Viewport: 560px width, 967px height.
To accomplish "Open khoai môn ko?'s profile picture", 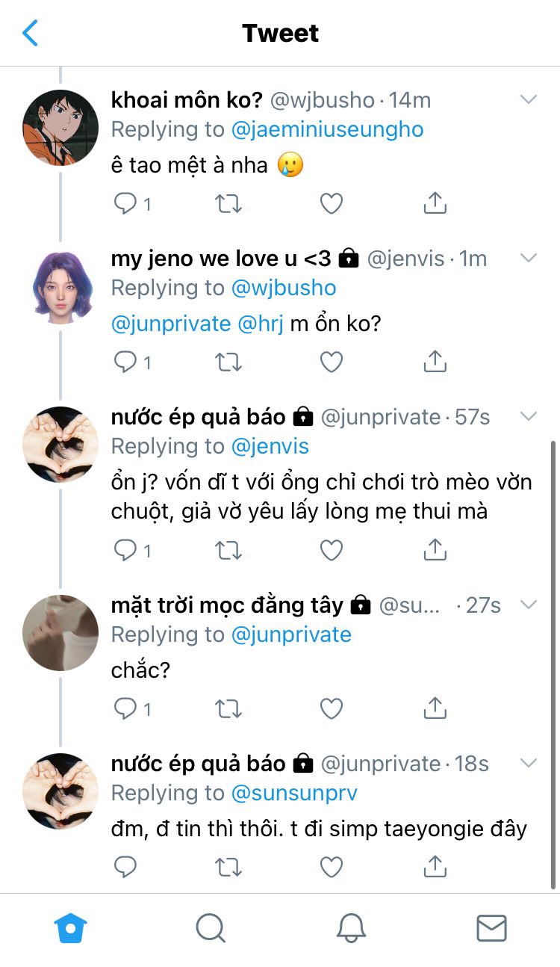I will pos(60,128).
